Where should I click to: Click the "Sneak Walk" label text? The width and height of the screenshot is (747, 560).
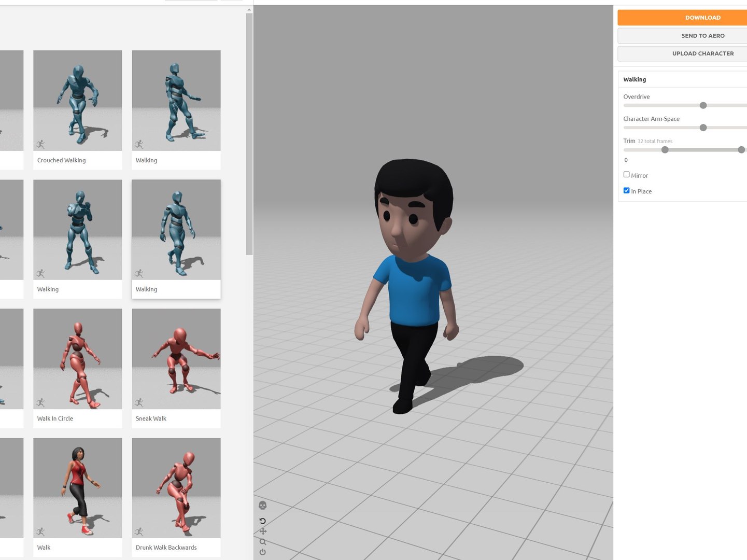click(x=151, y=418)
